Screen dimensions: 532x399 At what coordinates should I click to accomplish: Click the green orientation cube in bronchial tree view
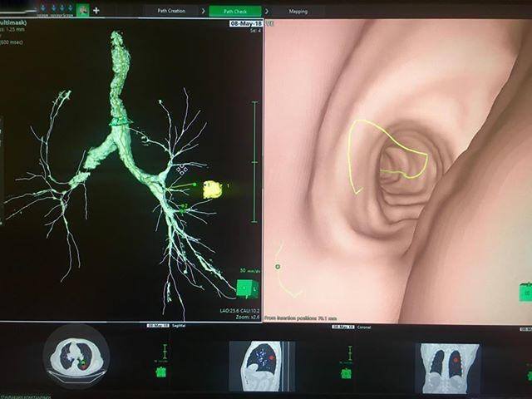click(247, 289)
